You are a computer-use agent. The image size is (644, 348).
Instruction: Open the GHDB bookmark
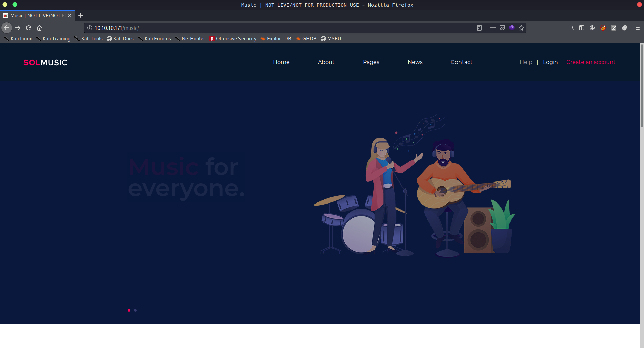[x=306, y=39]
